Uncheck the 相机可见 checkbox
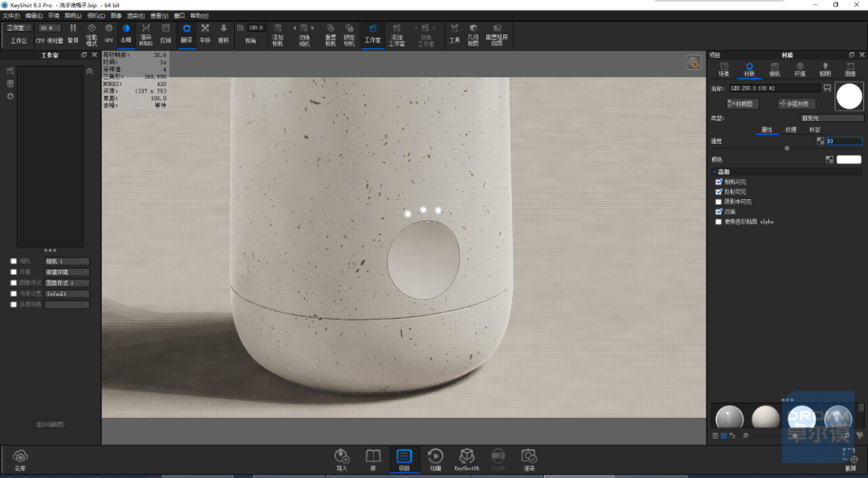The width and height of the screenshot is (868, 478). 719,182
